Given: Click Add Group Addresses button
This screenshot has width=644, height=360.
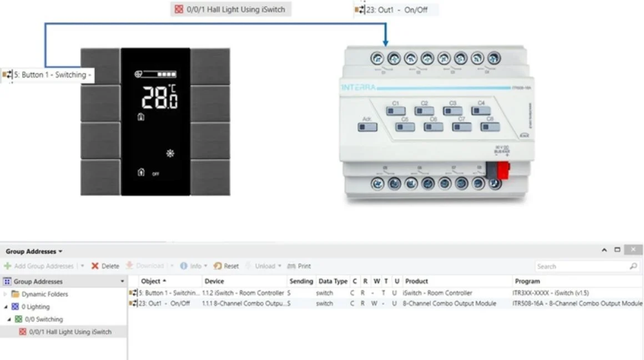Looking at the screenshot, I should coord(39,266).
